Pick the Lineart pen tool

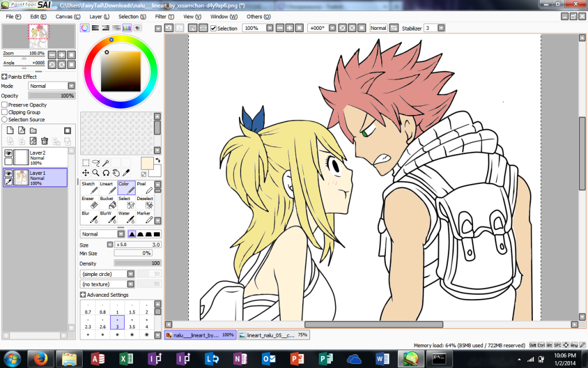pos(107,188)
